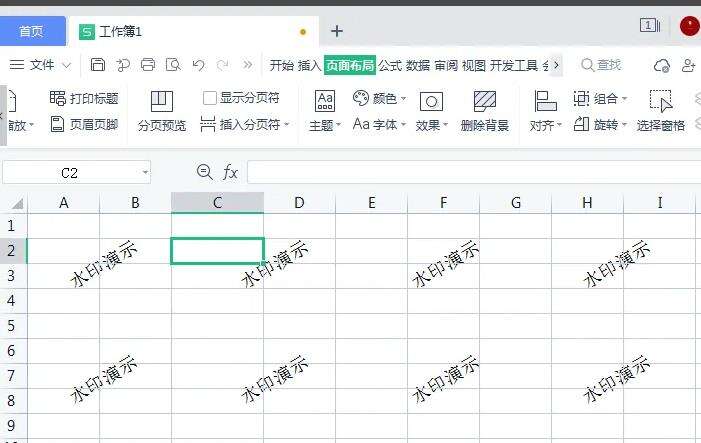
Task: Expand the dropdown arrow beside 文件
Action: click(x=66, y=65)
